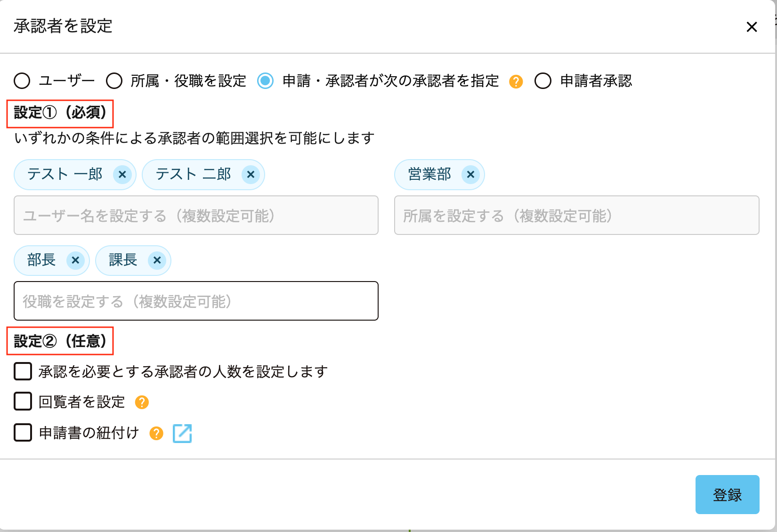Remove the 営業部 department chip
777x532 pixels.
click(470, 175)
